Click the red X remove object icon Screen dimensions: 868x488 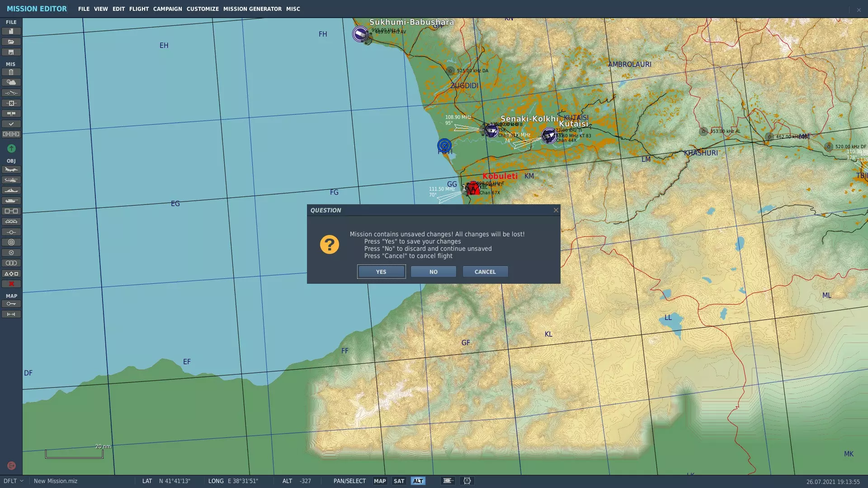click(x=11, y=284)
